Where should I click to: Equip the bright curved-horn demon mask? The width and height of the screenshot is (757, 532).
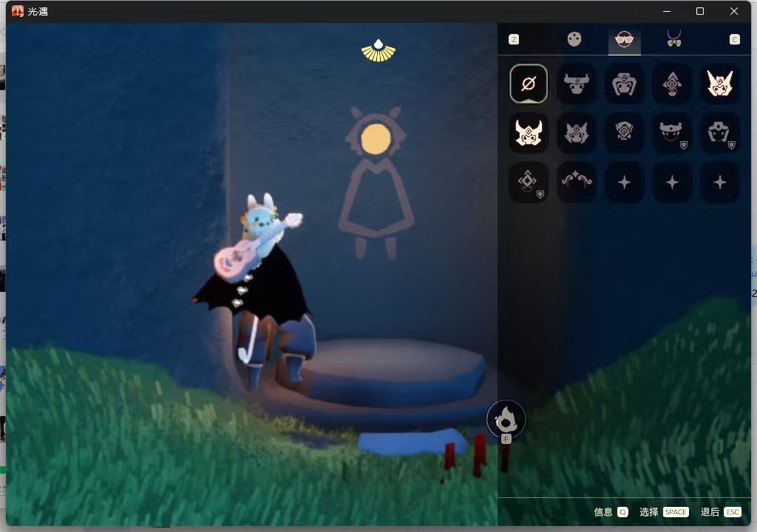(528, 133)
